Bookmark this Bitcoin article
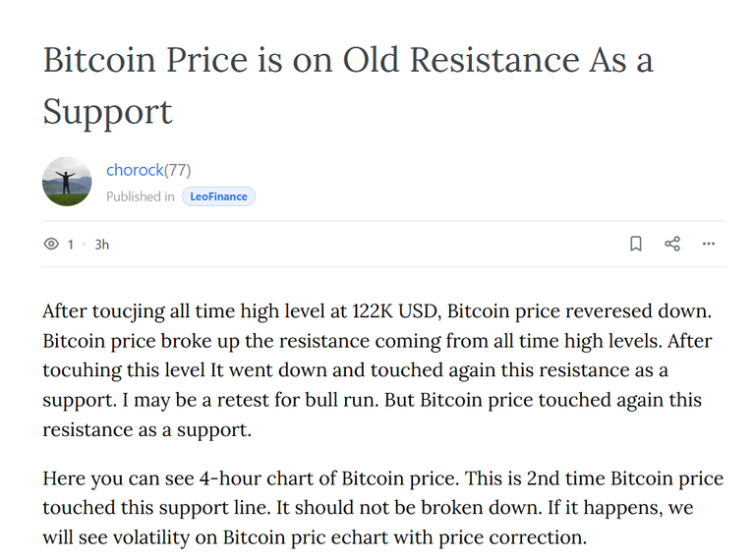Image resolution: width=755 pixels, height=560 pixels. click(636, 244)
